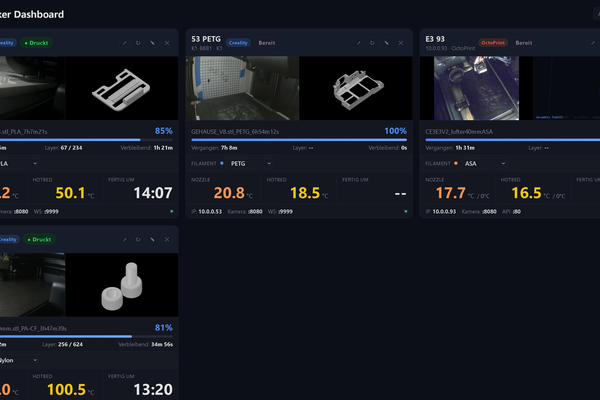Image resolution: width=600 pixels, height=400 pixels.
Task: Click the IP address 10.0.0.93
Action: 444,212
